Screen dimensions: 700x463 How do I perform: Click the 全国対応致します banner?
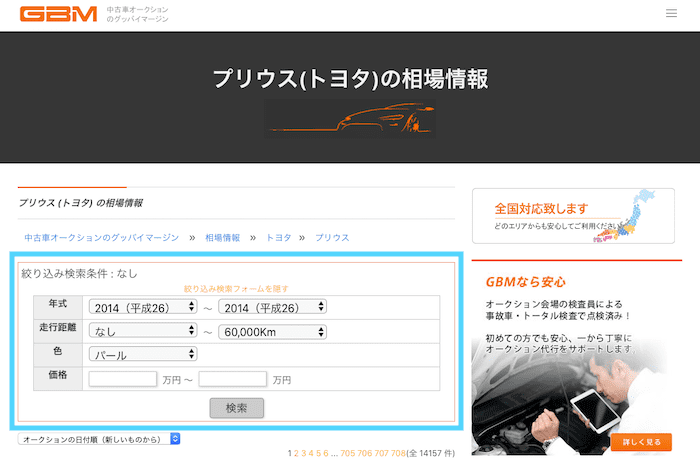pyautogui.click(x=573, y=216)
